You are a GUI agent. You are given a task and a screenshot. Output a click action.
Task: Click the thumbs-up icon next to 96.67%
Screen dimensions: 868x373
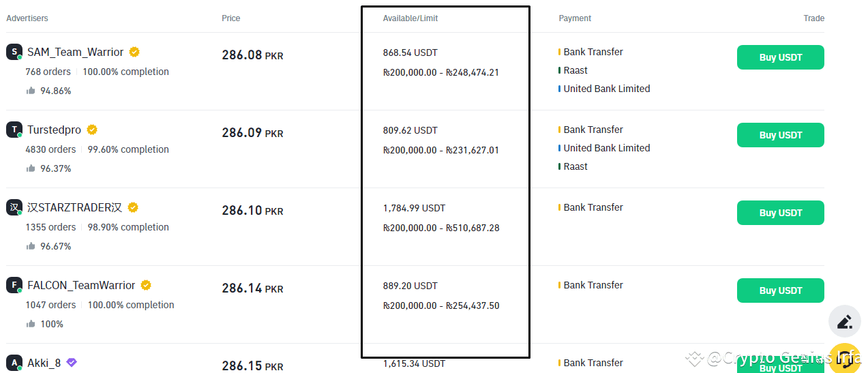pyautogui.click(x=31, y=246)
